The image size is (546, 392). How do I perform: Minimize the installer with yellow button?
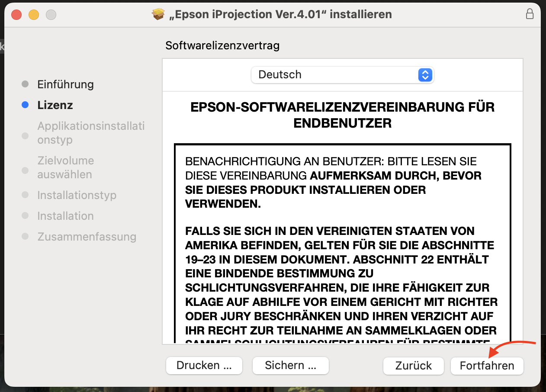pyautogui.click(x=34, y=15)
